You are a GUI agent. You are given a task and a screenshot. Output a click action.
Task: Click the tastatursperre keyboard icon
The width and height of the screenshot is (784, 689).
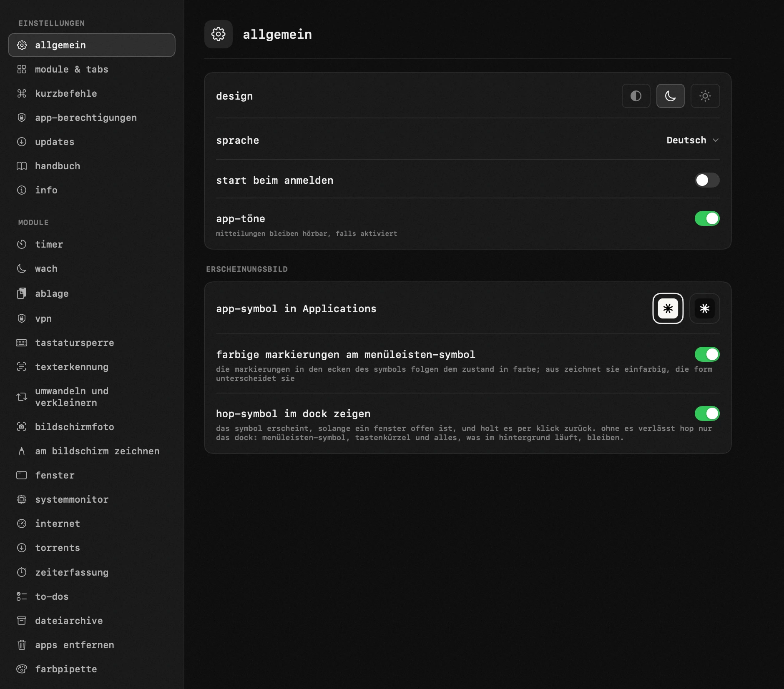coord(22,343)
